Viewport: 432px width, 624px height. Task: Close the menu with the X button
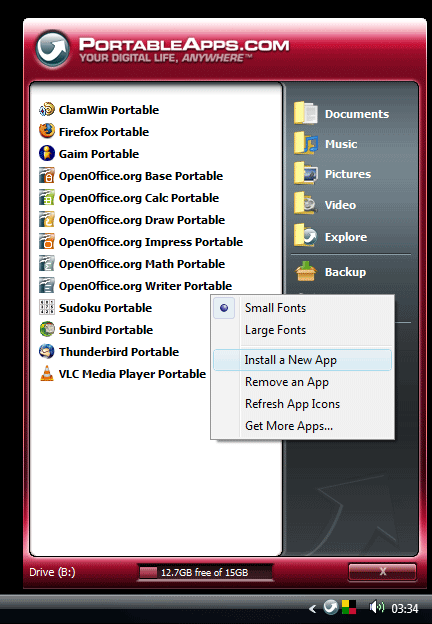(382, 571)
